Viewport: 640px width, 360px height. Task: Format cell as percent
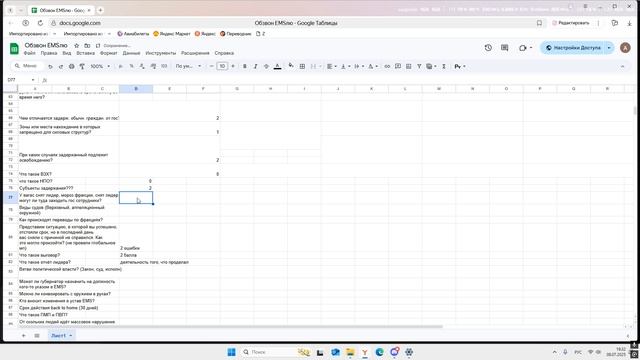(x=131, y=66)
